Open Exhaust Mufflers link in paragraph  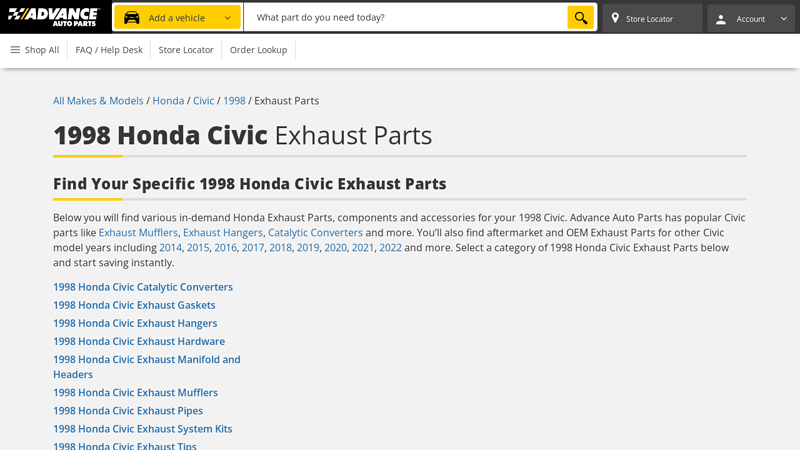pos(138,233)
